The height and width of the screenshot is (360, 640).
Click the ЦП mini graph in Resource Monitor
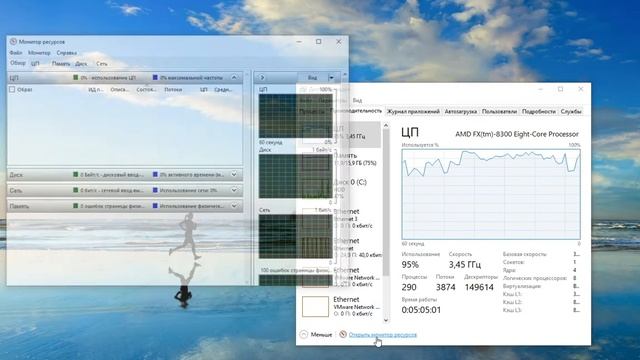click(x=296, y=116)
